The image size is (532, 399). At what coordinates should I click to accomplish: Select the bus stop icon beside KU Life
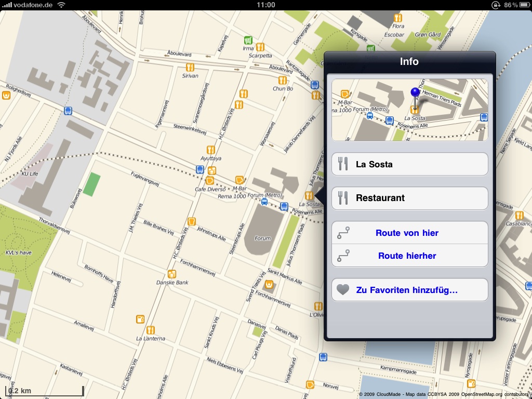click(x=68, y=110)
